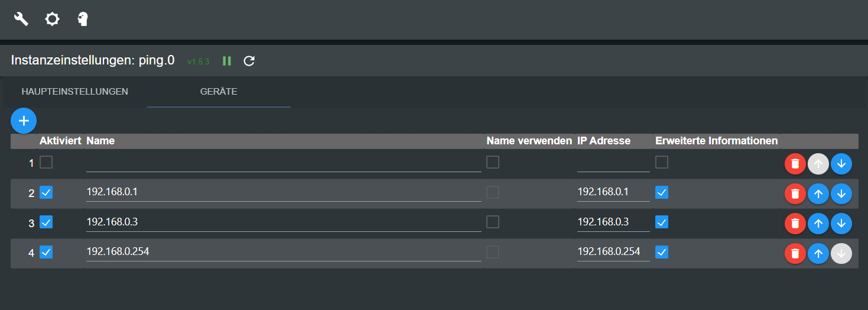Screen dimensions: 868x310
Task: Check Name verwenden for 192.168.0.3
Action: point(493,222)
